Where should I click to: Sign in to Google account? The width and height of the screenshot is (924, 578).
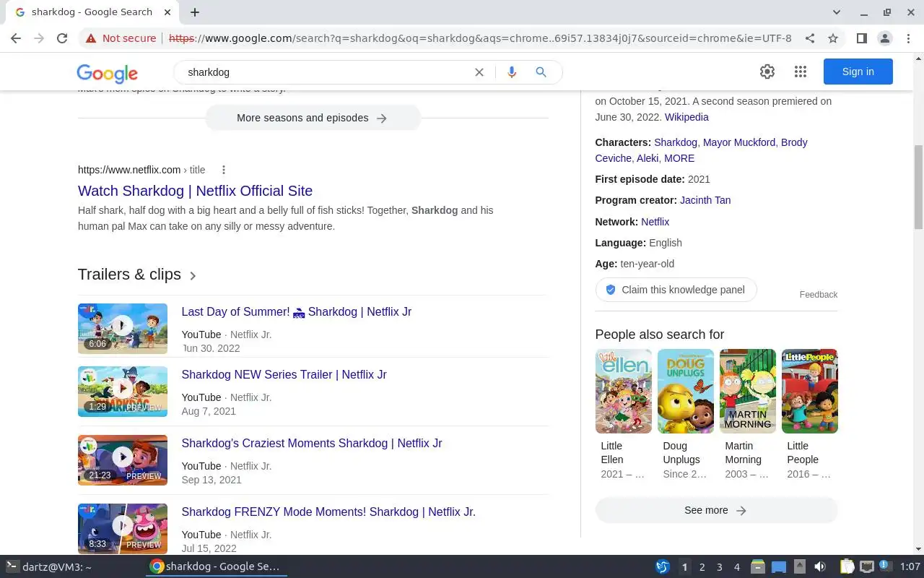[x=858, y=72]
